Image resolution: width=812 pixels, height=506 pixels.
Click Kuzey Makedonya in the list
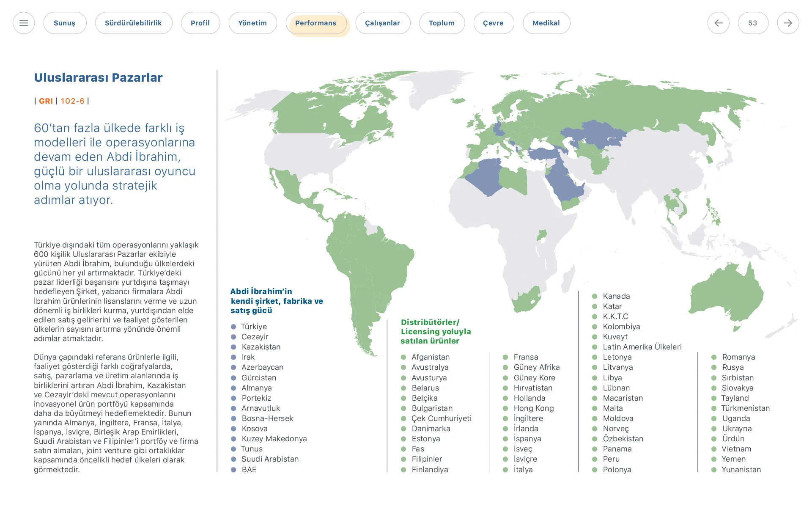pyautogui.click(x=274, y=439)
